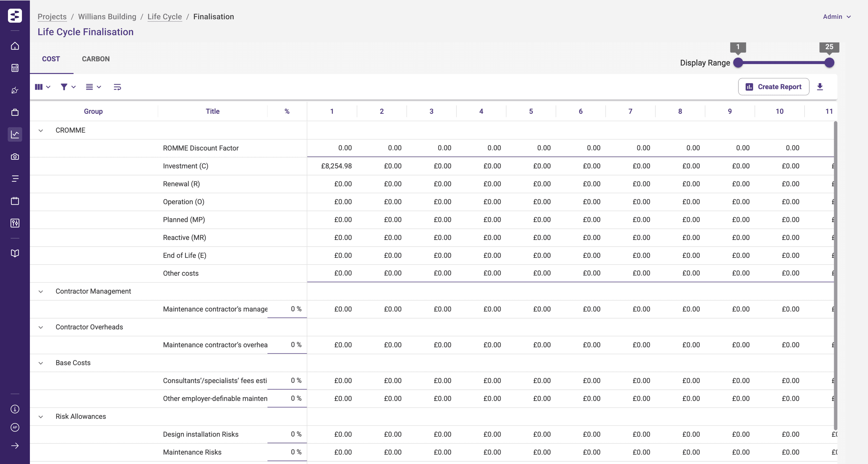Collapse the CROMME group row

pos(41,131)
